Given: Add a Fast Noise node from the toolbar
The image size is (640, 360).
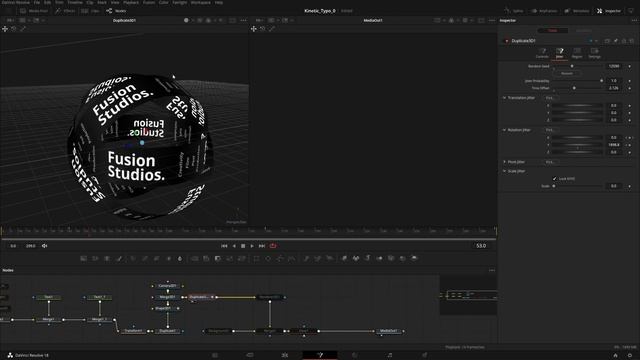Looking at the screenshot, I should (95, 258).
